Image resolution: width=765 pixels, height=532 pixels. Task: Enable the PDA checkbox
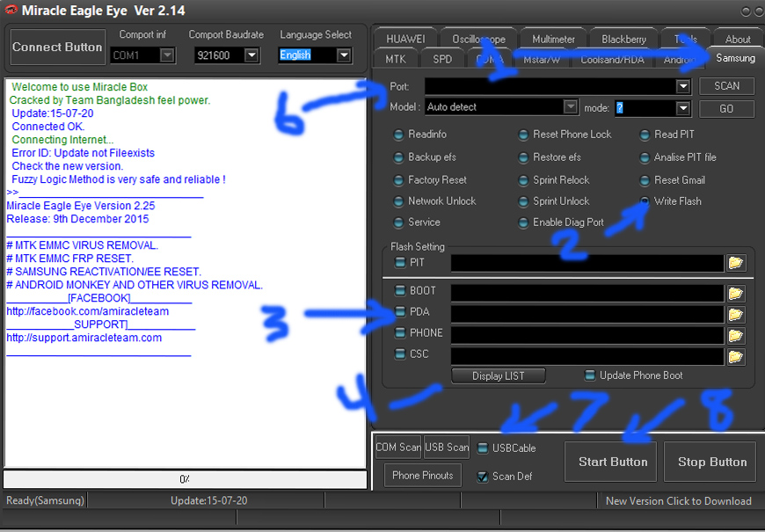click(x=400, y=311)
